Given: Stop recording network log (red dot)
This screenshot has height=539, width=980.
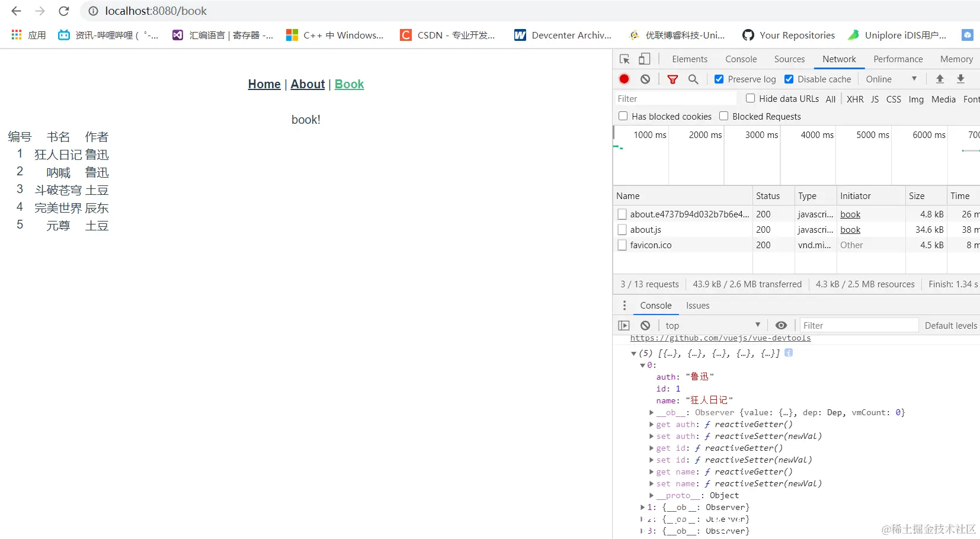Looking at the screenshot, I should point(624,79).
